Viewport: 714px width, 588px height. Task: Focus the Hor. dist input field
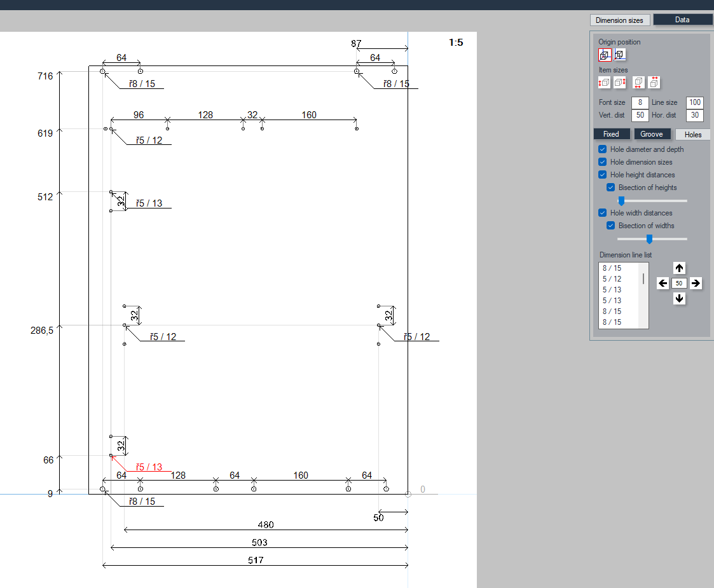[695, 115]
